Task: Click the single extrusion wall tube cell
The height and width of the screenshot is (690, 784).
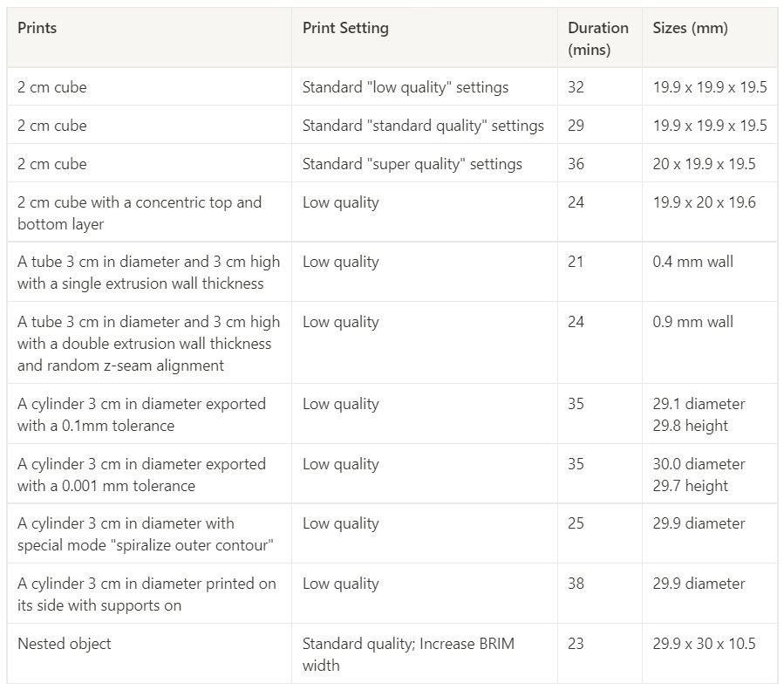Action: (148, 272)
